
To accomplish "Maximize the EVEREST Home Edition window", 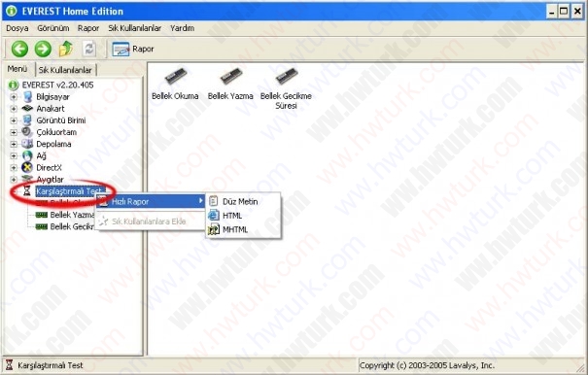I will (x=564, y=12).
